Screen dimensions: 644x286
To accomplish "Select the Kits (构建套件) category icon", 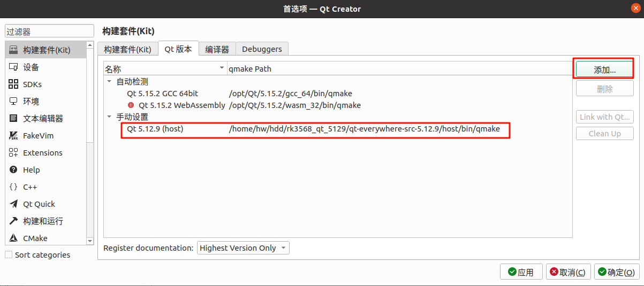I will pyautogui.click(x=13, y=50).
